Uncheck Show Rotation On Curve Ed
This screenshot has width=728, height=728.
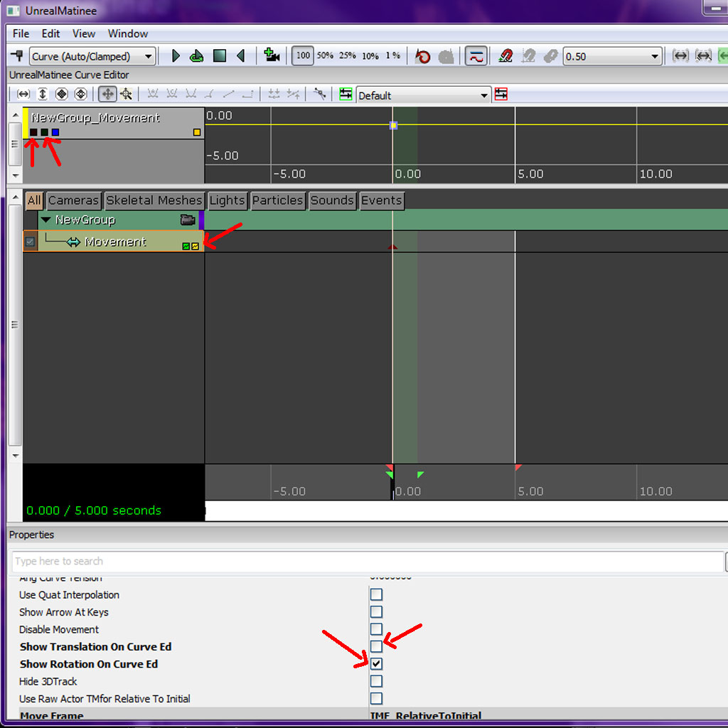[x=377, y=664]
